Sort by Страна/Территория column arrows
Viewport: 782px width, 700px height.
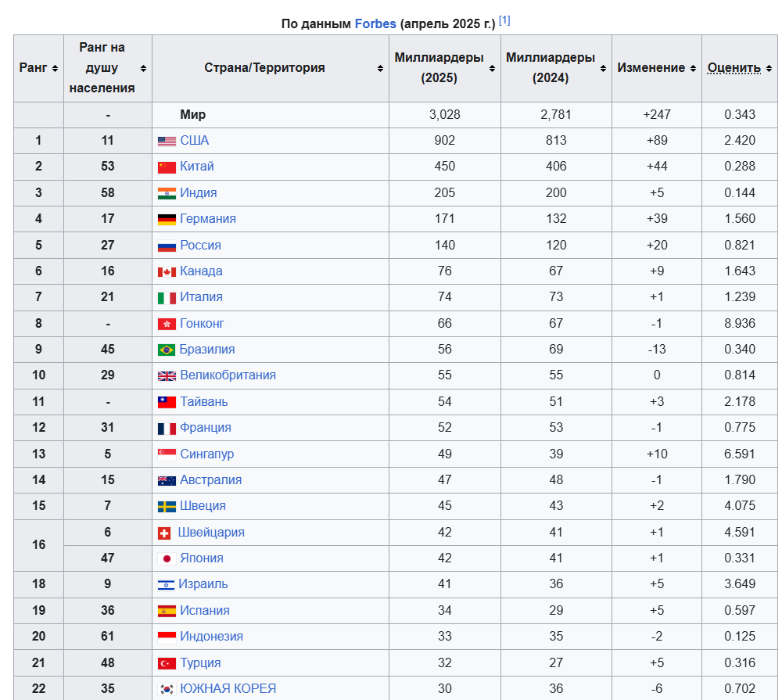[380, 68]
